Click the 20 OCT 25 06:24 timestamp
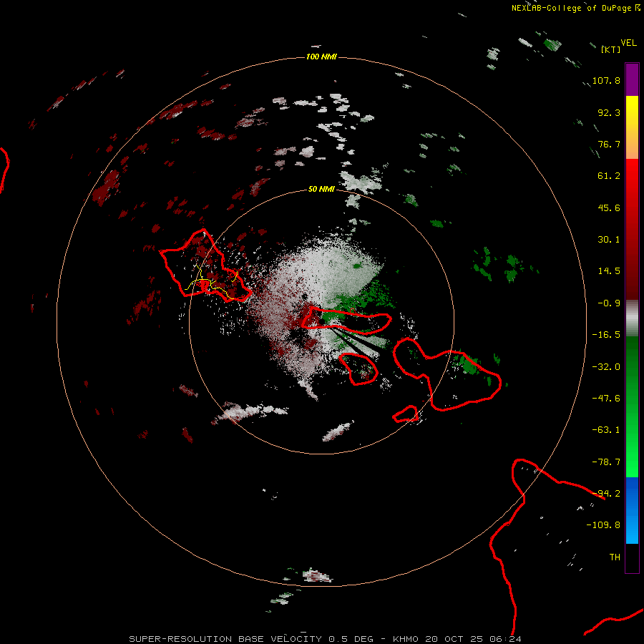This screenshot has width=644, height=644. coord(473,639)
